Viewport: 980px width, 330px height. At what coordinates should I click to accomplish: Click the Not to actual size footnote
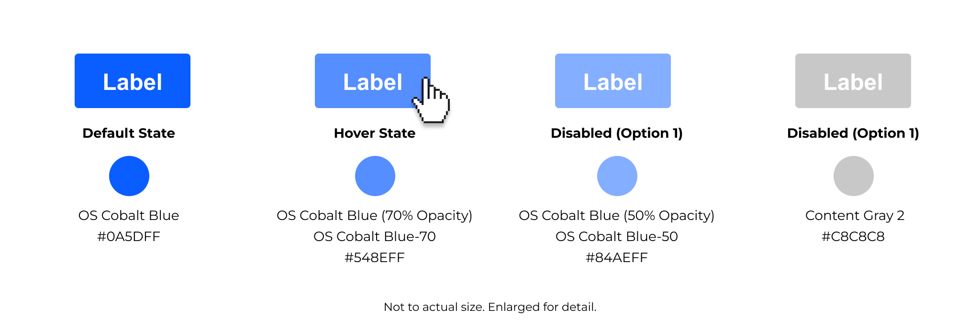point(490,307)
